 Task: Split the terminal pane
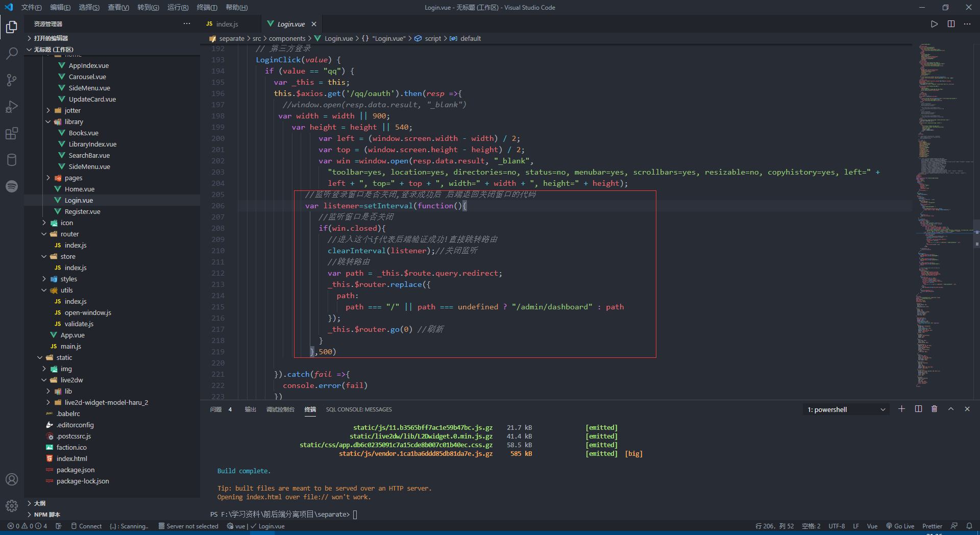[918, 409]
